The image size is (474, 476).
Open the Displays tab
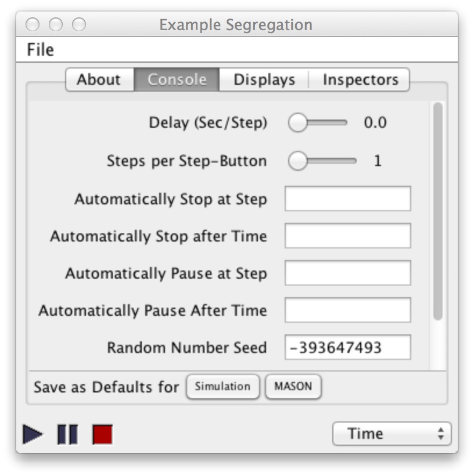264,80
